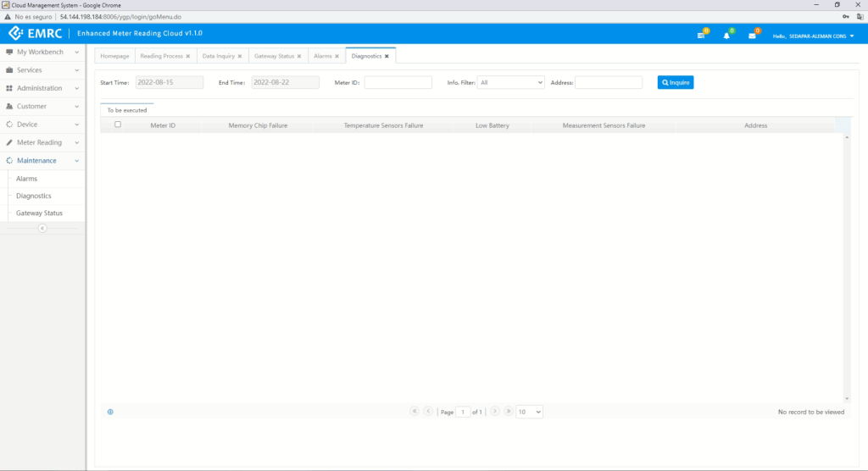868x471 pixels.
Task: Go to previous page arrow
Action: pyautogui.click(x=428, y=411)
